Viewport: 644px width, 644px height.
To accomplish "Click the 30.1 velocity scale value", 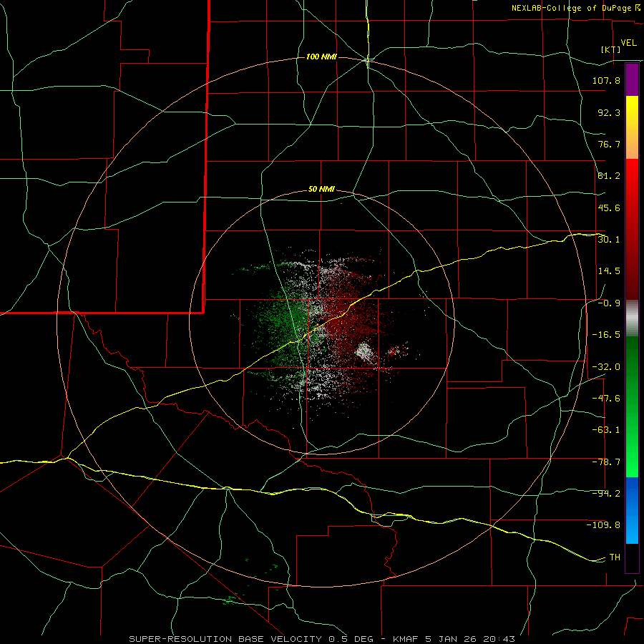I will (x=609, y=239).
